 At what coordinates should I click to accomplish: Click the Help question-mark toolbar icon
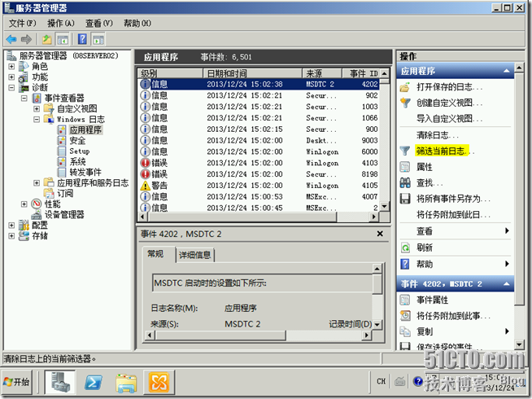click(82, 39)
